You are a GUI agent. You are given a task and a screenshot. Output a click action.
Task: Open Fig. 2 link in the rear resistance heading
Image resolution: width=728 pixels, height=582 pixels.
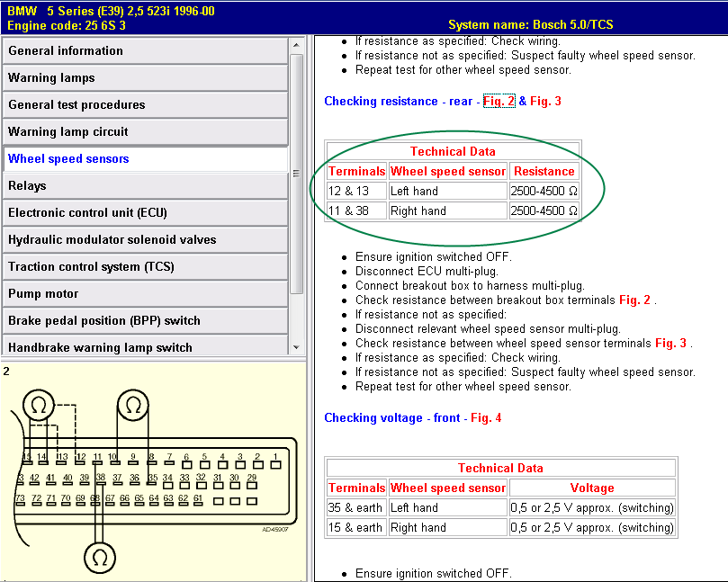(499, 101)
